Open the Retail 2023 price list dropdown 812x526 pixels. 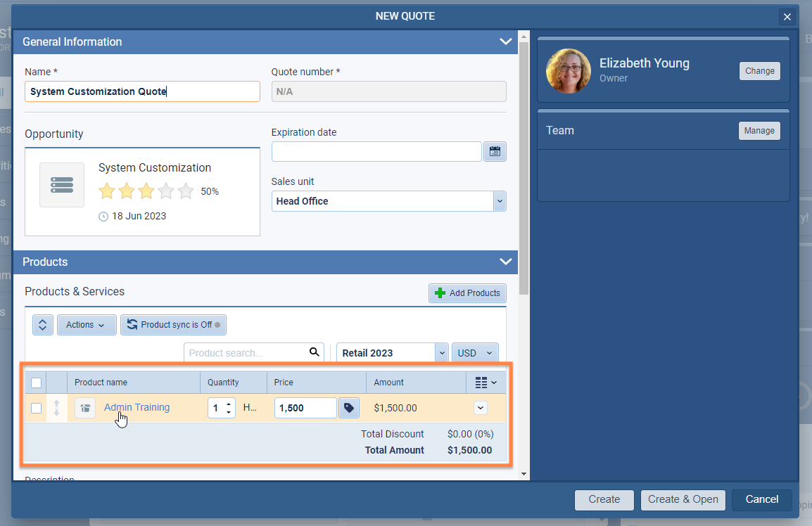(x=443, y=352)
